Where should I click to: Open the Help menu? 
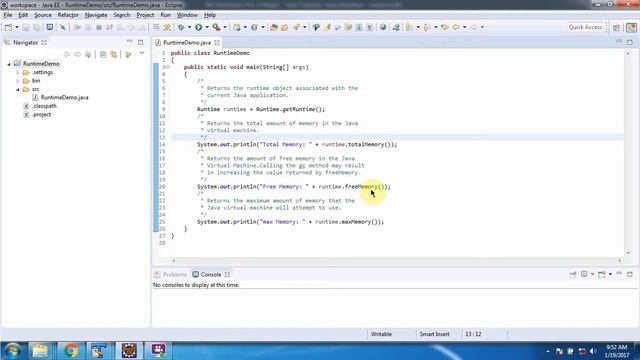tap(210, 15)
